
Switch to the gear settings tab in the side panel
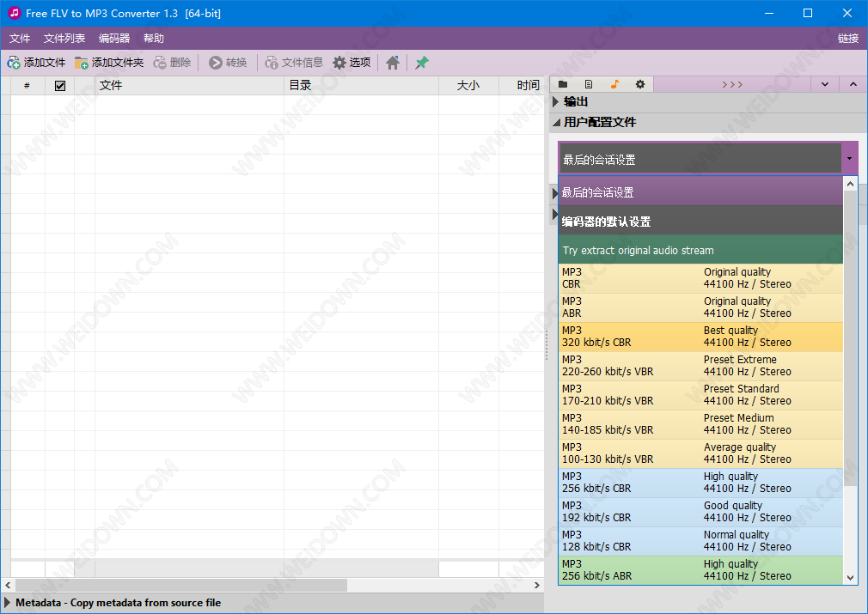[640, 84]
